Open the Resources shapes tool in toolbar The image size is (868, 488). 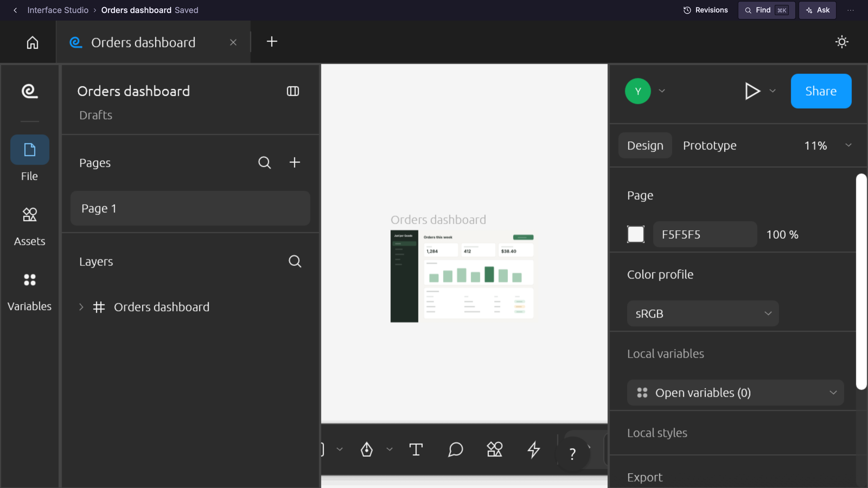(x=495, y=449)
